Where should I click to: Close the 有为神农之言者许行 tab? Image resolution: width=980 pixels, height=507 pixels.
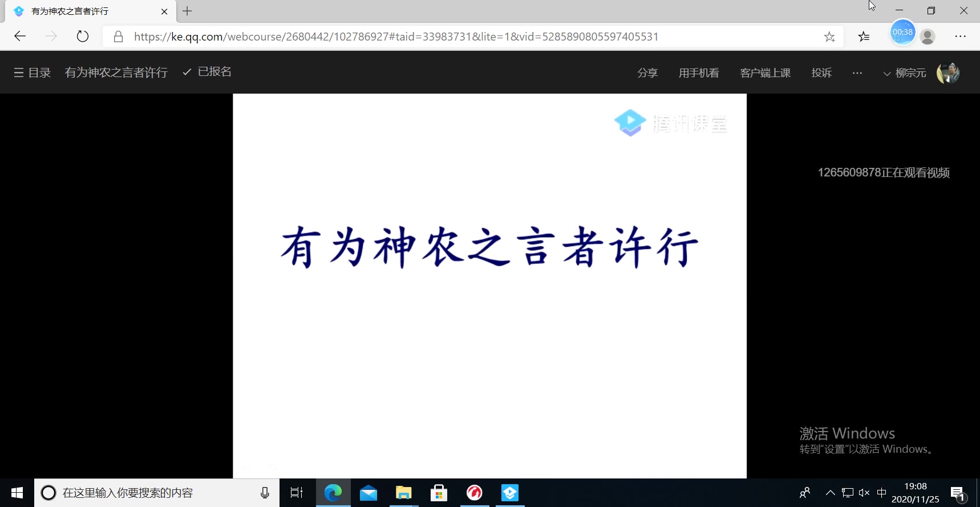[x=164, y=11]
